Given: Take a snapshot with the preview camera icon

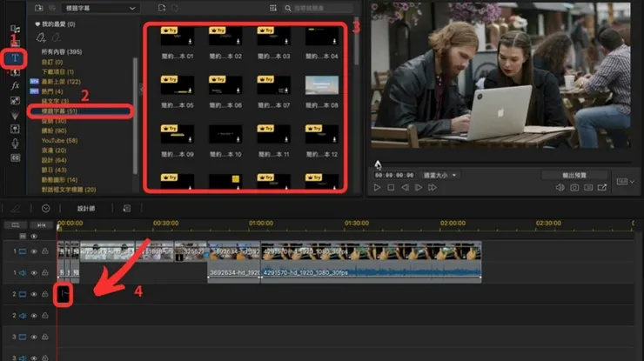Looking at the screenshot, I should tap(575, 188).
